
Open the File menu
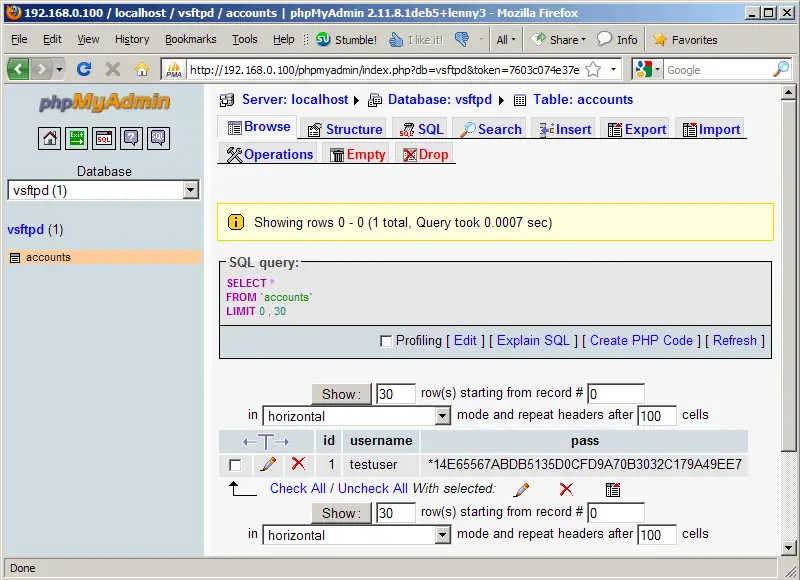(19, 39)
